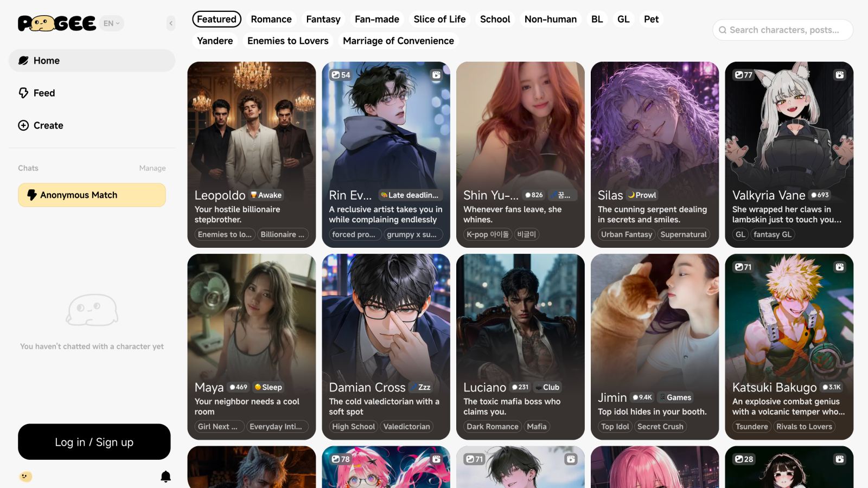Image resolution: width=868 pixels, height=488 pixels.
Task: Click the Poogee logo
Action: [56, 23]
